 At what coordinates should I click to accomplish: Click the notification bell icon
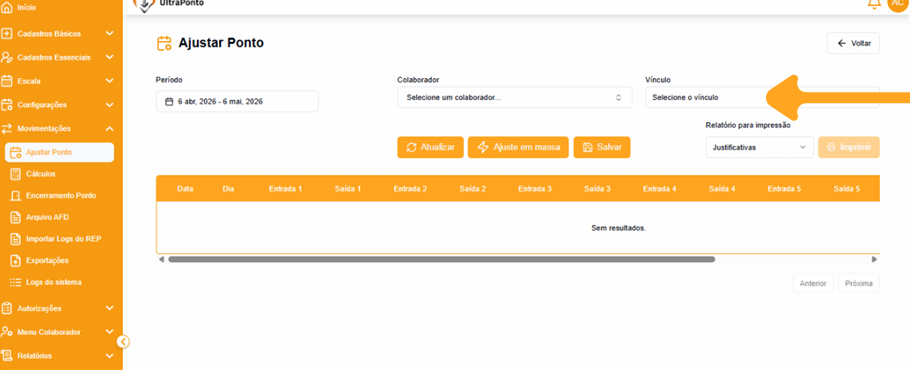click(x=873, y=3)
